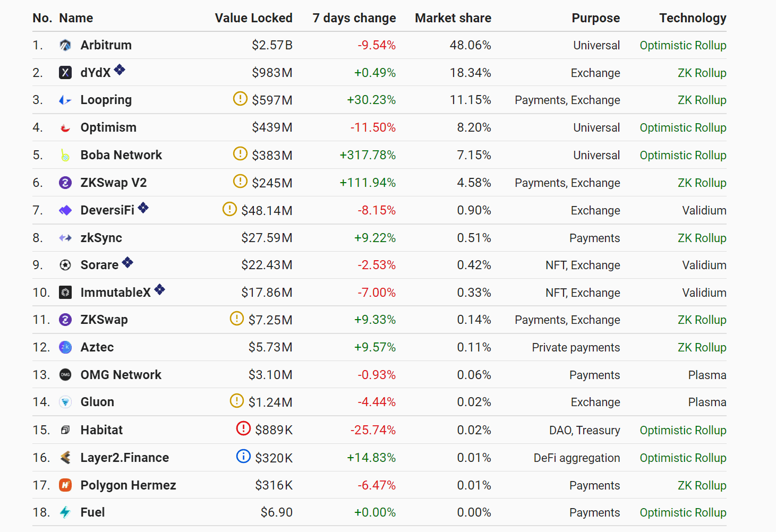Screen dimensions: 776x532
Task: Click the yellow warning icon on Gluon row
Action: pos(236,401)
